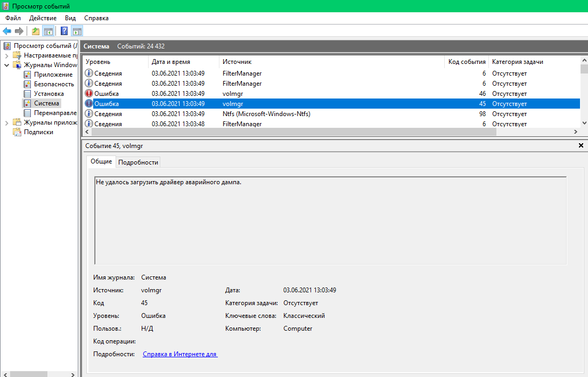This screenshot has height=377, width=588.
Task: Expand the Настраиваемые представления node
Action: click(6, 55)
